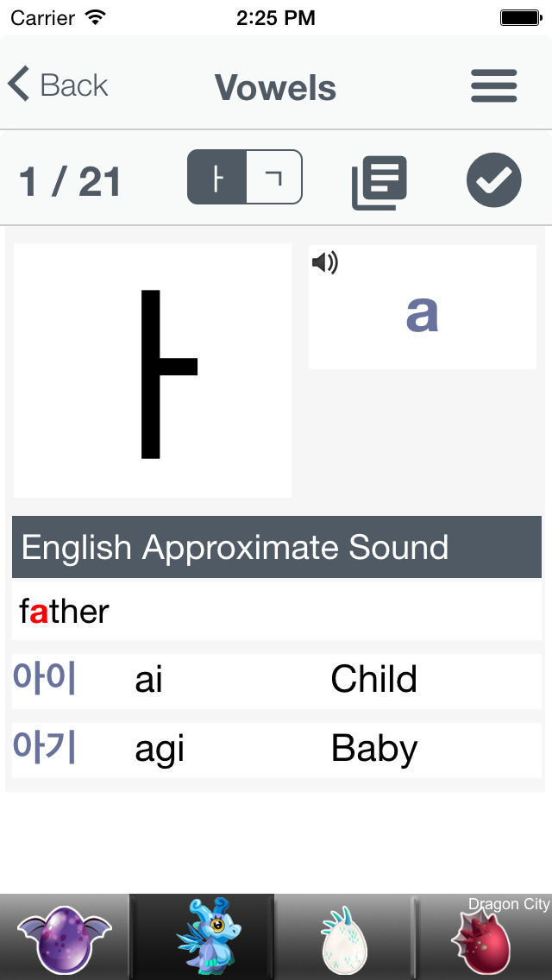Go back using the Back chevron

[58, 85]
